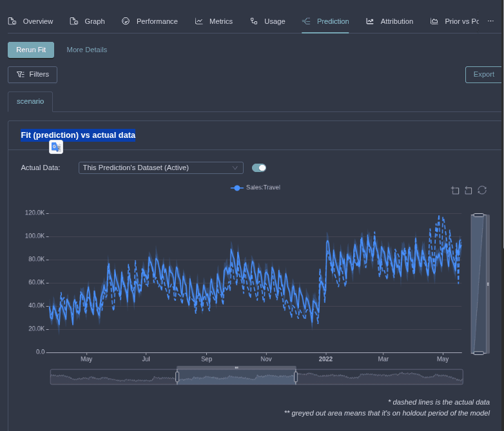This screenshot has width=504, height=431.
Task: Click the Attribution tab chart icon
Action: (x=370, y=21)
